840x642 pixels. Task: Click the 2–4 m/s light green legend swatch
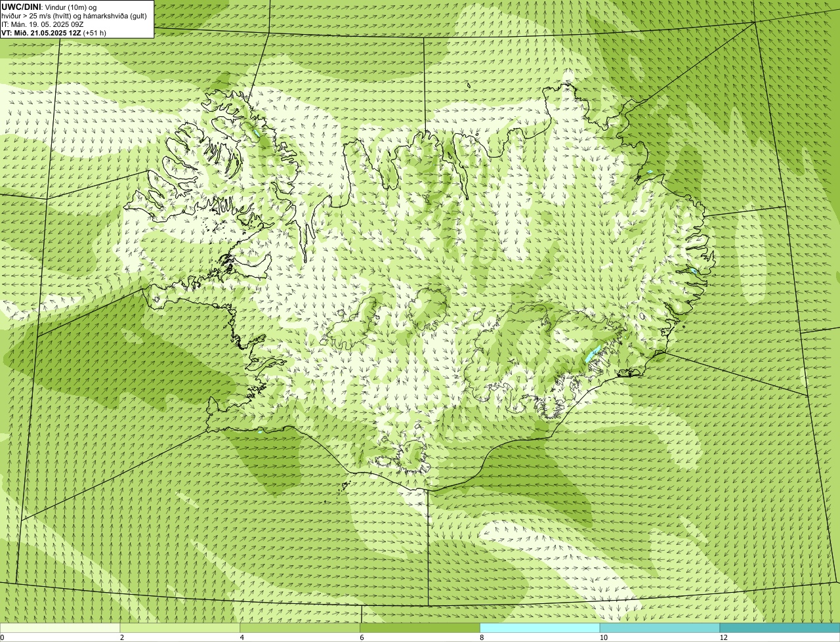click(x=180, y=628)
